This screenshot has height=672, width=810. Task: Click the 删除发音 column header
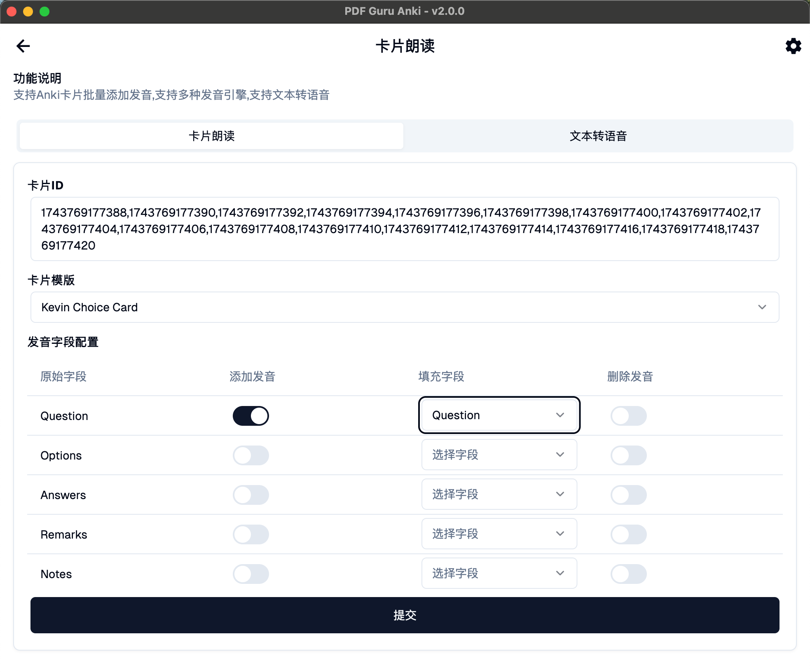[630, 376]
